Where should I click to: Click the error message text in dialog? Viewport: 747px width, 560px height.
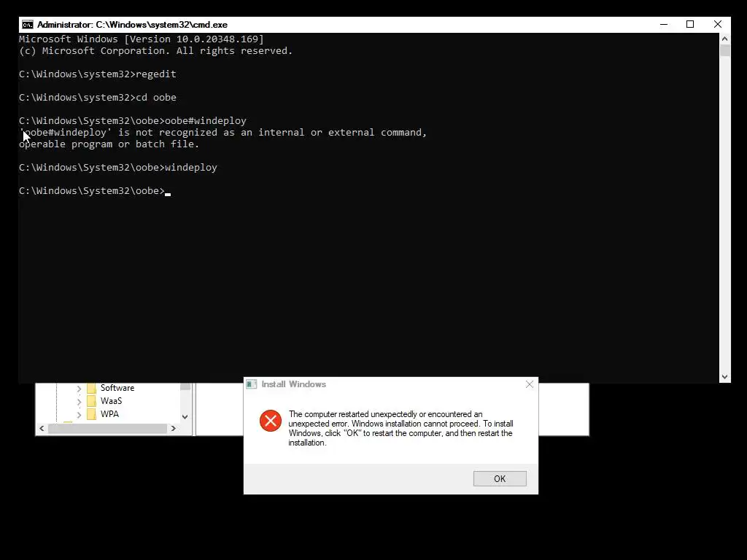[x=400, y=428]
